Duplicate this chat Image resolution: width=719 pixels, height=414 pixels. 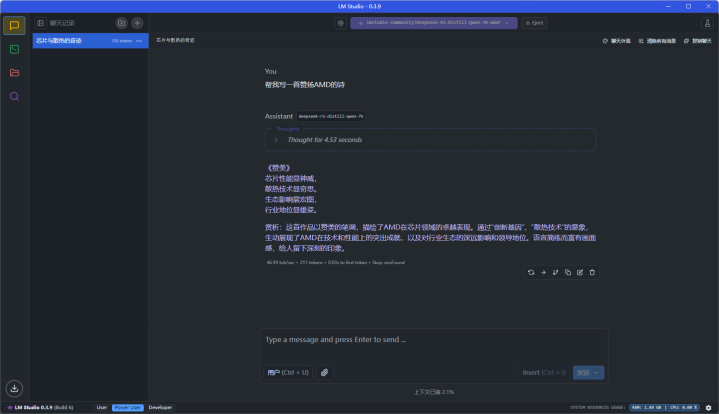coord(697,41)
